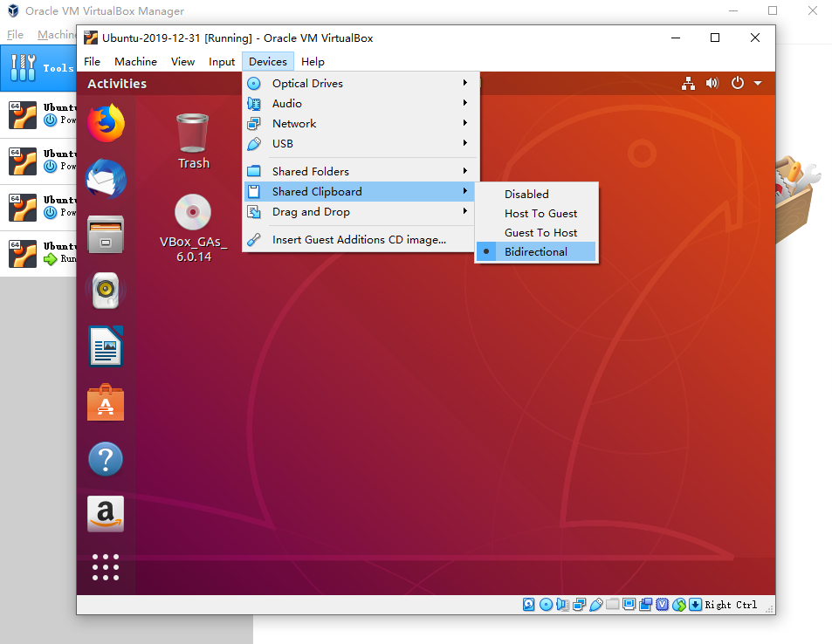Screen dimensions: 832x644
Task: Click Shared Clipboard menu entry
Action: (x=359, y=191)
